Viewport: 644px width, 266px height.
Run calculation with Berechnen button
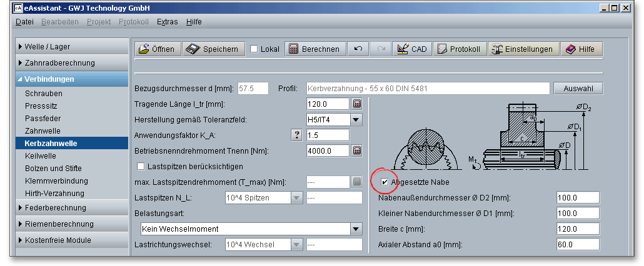pyautogui.click(x=314, y=49)
